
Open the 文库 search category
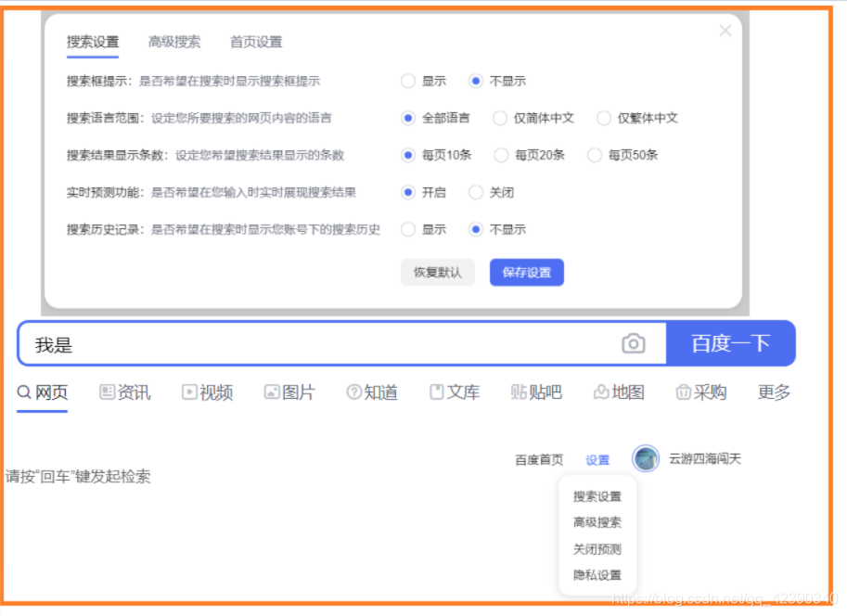point(463,391)
